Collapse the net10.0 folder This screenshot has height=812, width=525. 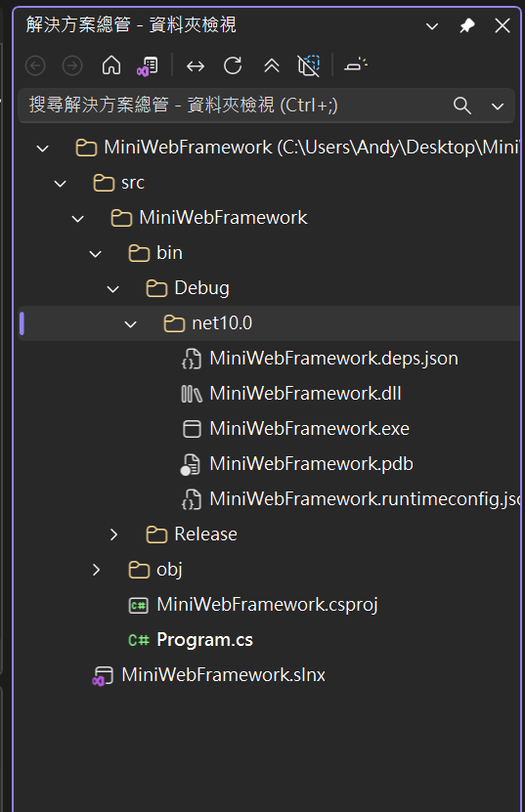(131, 324)
